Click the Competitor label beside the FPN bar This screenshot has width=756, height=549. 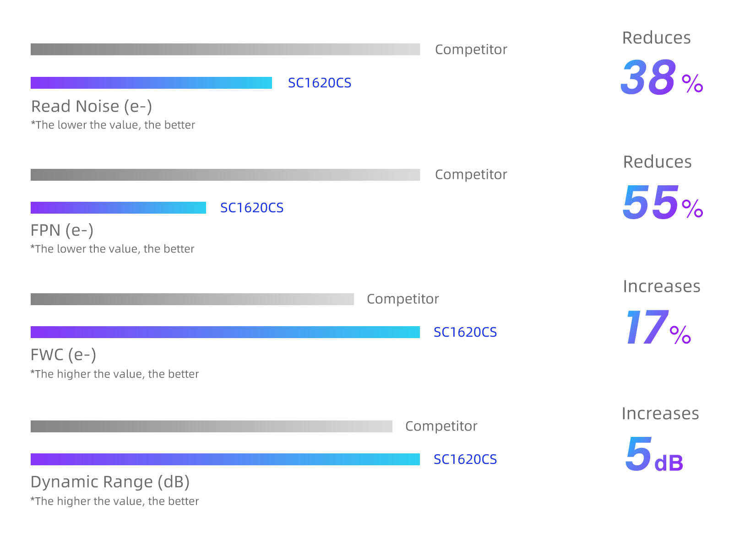471,174
